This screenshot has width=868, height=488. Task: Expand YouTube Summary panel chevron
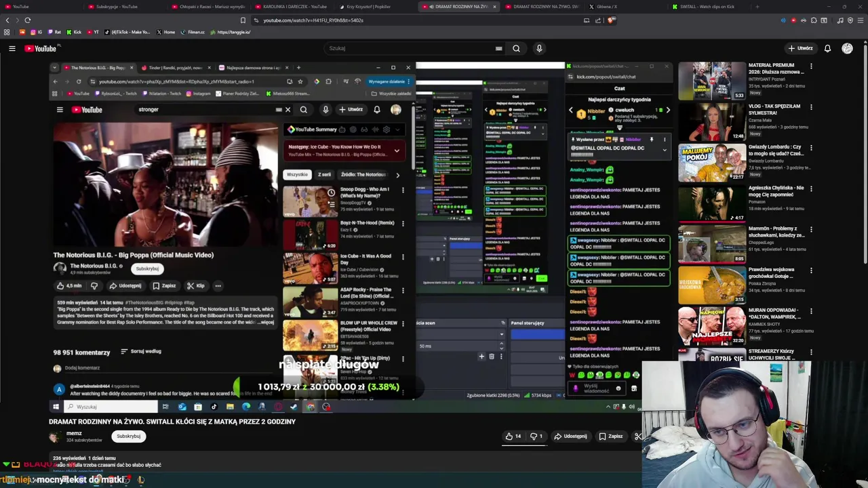[x=398, y=129]
